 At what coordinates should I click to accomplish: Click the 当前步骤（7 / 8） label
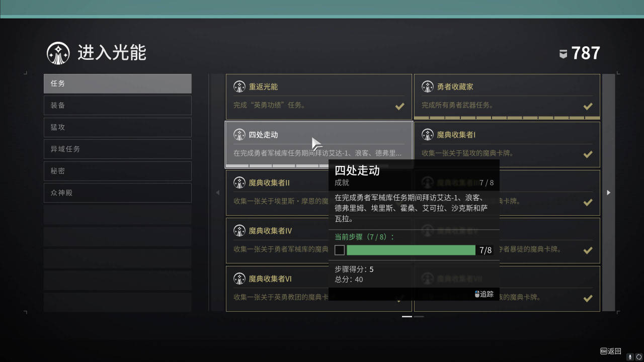[365, 237]
